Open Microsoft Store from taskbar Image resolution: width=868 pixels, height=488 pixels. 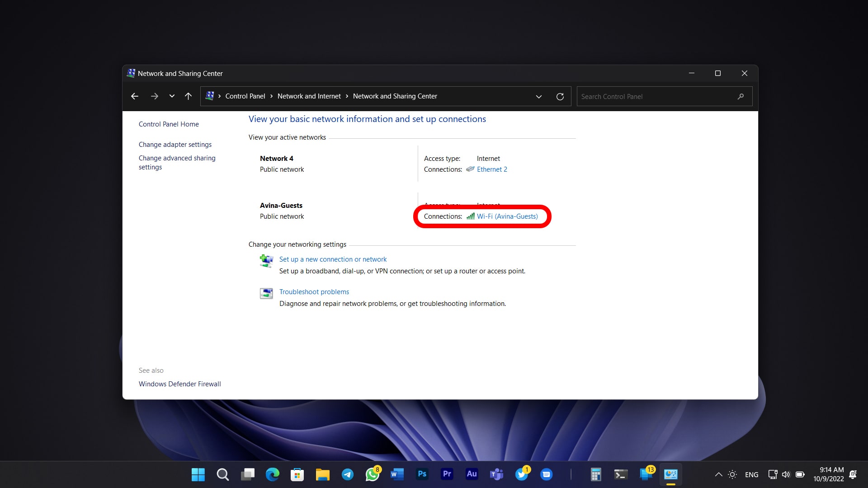pyautogui.click(x=297, y=474)
